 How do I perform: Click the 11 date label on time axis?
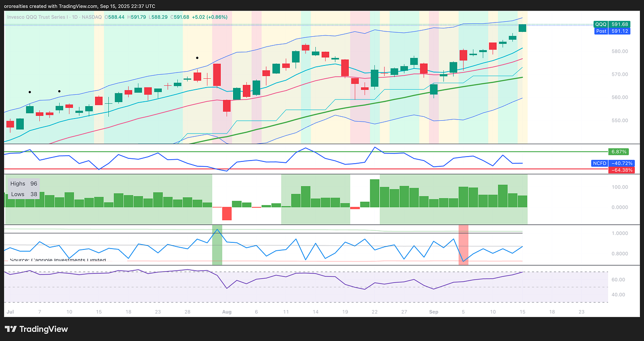click(286, 312)
